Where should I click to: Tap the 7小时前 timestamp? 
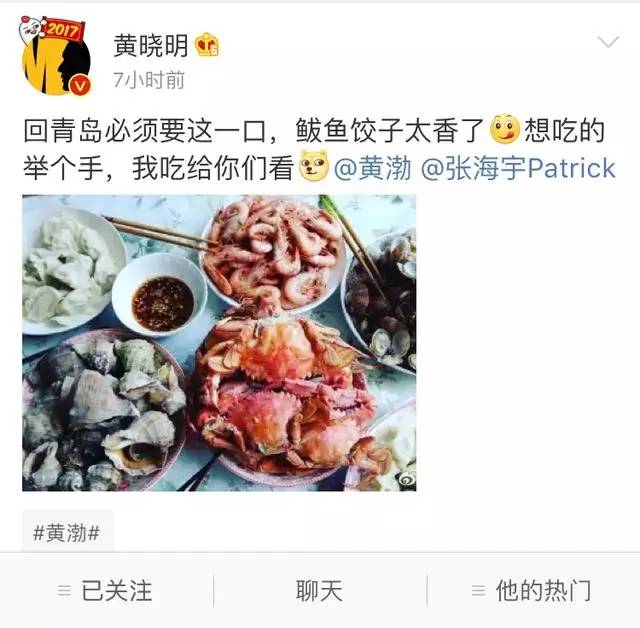pos(149,80)
